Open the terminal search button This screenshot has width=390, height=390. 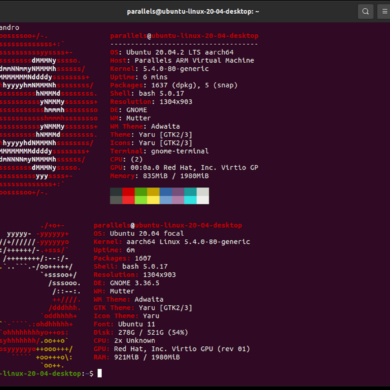pos(365,12)
